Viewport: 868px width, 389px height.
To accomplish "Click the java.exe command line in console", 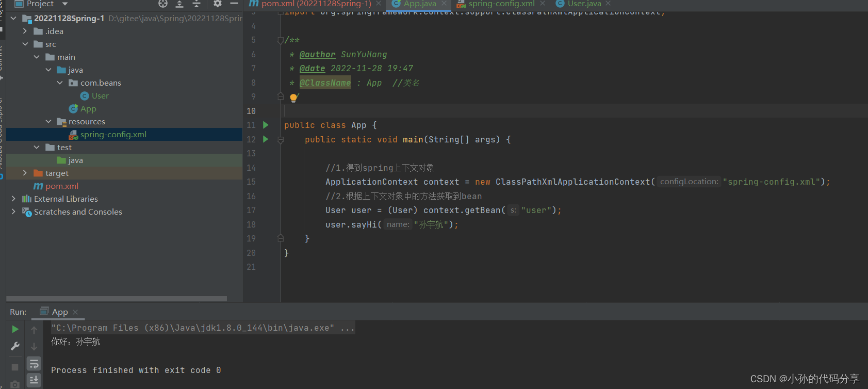I will (x=203, y=328).
